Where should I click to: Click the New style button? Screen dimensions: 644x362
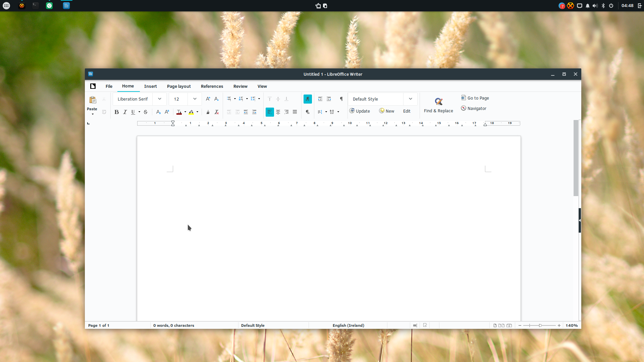click(387, 111)
